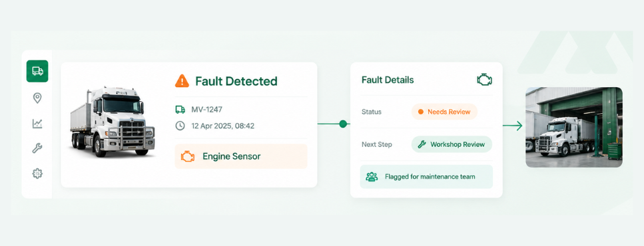Click the Flagged for maintenance team banner
This screenshot has height=246, width=644.
point(426,177)
